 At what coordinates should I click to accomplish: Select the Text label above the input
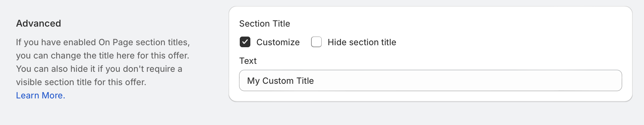[x=248, y=61]
